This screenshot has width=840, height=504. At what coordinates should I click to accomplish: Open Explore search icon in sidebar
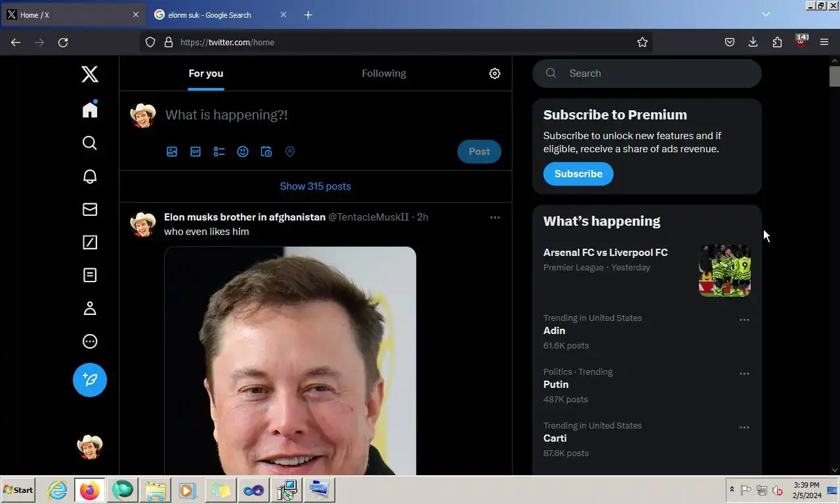coord(90,143)
